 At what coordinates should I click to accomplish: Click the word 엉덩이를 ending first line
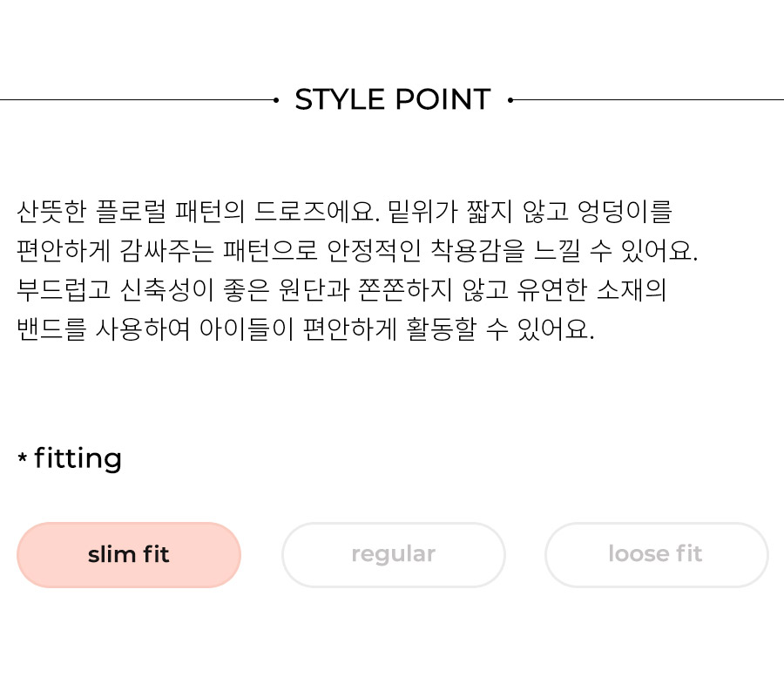click(625, 212)
